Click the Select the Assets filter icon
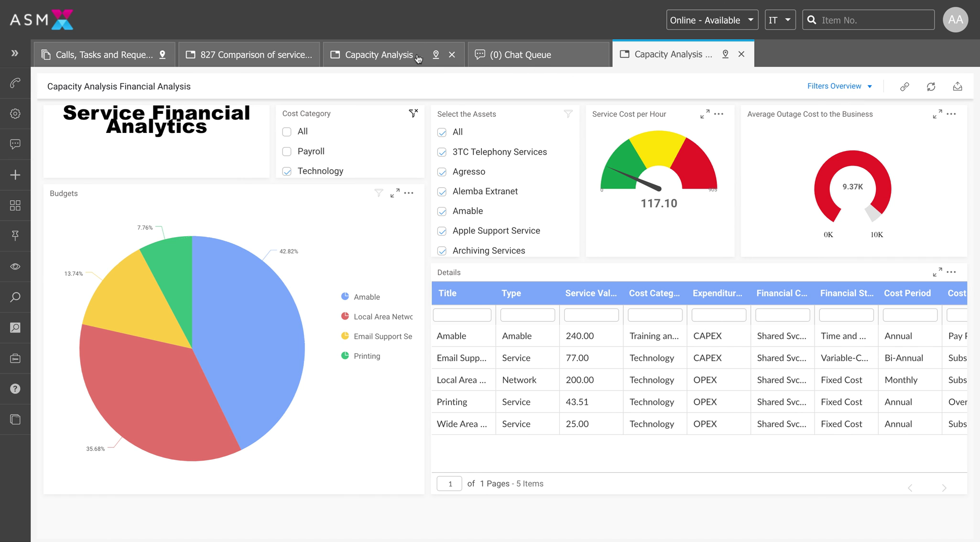This screenshot has width=980, height=542. click(568, 114)
